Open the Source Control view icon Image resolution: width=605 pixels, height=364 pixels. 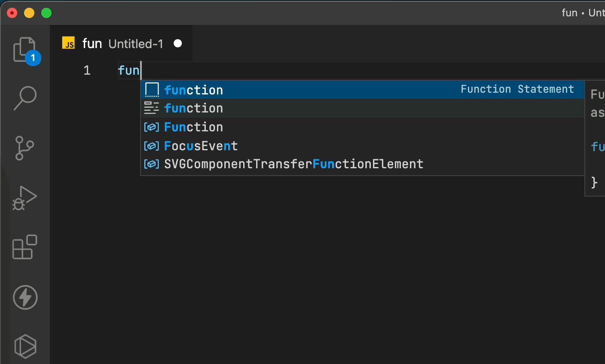click(25, 148)
